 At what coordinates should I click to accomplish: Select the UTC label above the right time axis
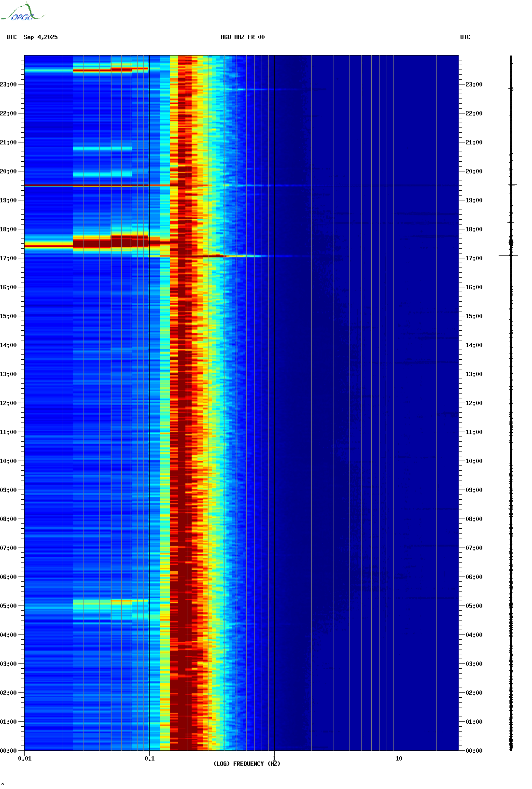tap(465, 37)
